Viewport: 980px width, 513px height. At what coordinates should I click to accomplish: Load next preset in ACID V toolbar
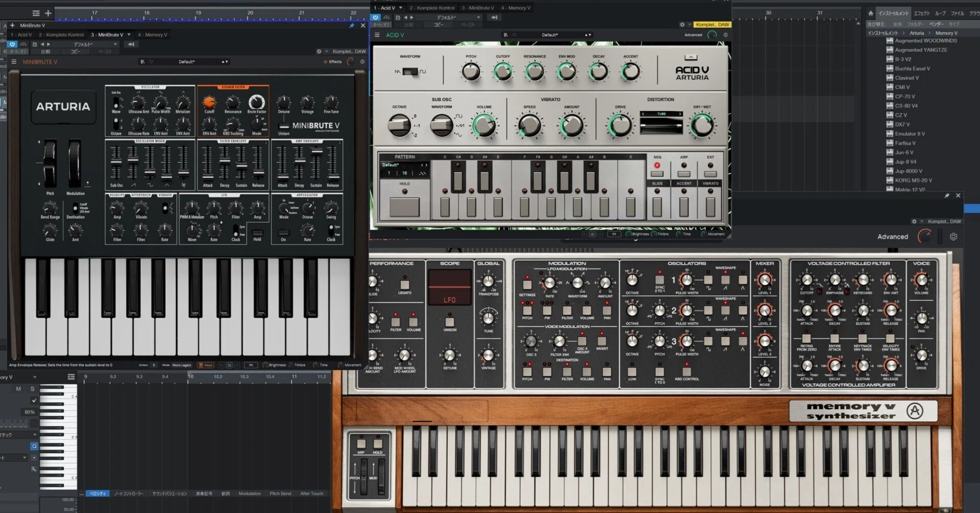[412, 17]
